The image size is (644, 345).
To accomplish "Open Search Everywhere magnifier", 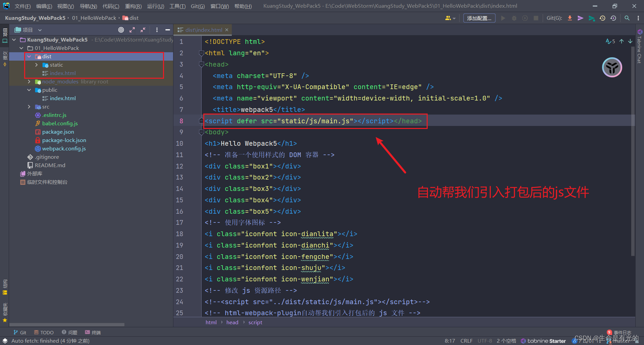I will [627, 18].
